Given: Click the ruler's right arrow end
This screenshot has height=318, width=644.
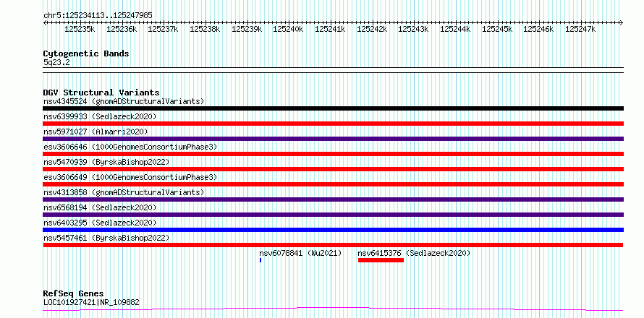Looking at the screenshot, I should tap(622, 22).
